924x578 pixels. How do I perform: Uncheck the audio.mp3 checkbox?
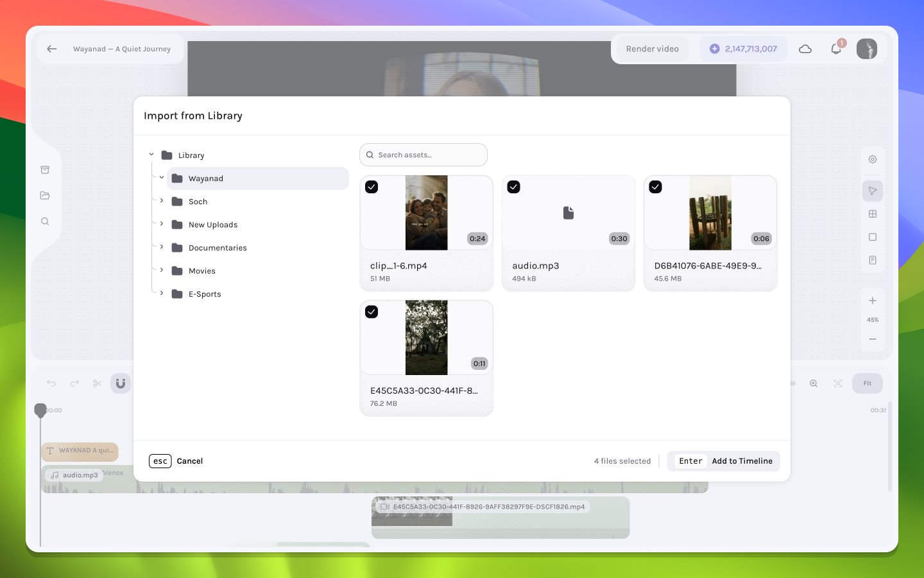[x=513, y=187]
